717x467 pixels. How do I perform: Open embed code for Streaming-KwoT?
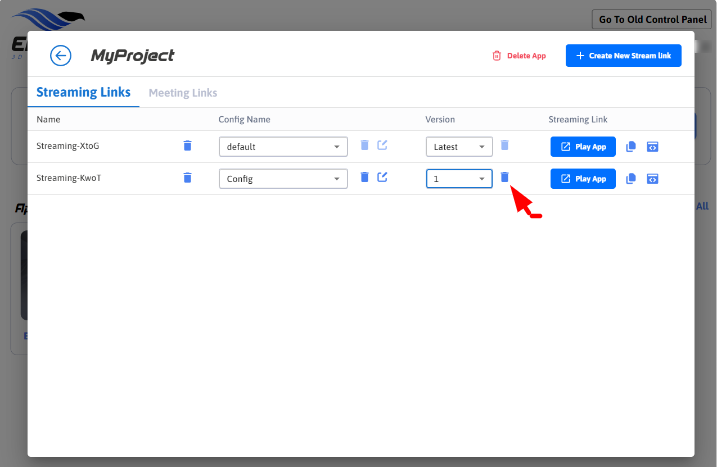point(652,178)
